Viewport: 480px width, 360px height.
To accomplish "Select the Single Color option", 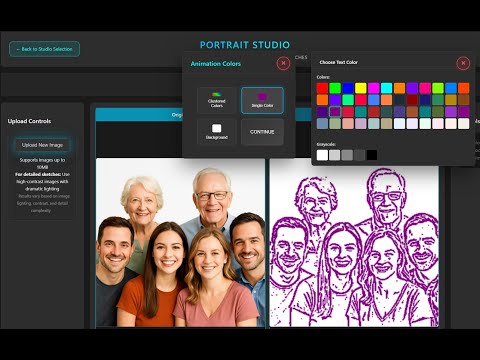I will coord(262,100).
